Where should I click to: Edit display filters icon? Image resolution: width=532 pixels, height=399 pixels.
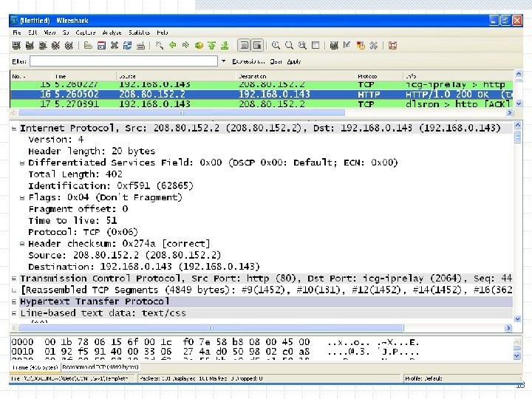point(347,45)
